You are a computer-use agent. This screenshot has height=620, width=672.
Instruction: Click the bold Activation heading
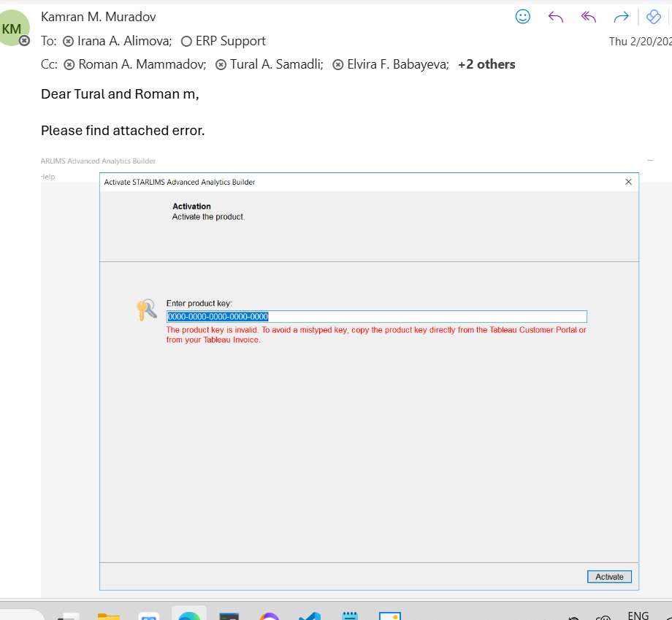point(191,206)
